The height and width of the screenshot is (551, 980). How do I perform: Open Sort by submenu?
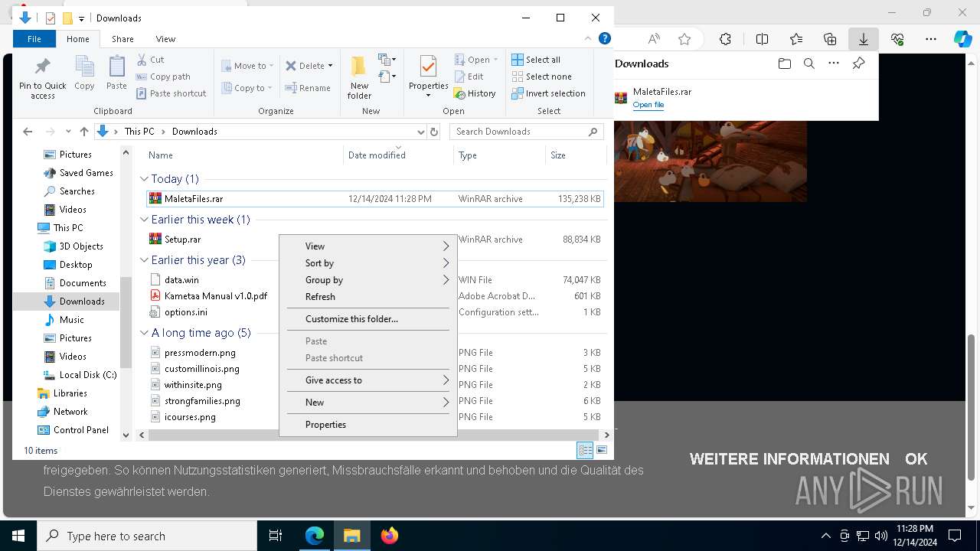368,263
